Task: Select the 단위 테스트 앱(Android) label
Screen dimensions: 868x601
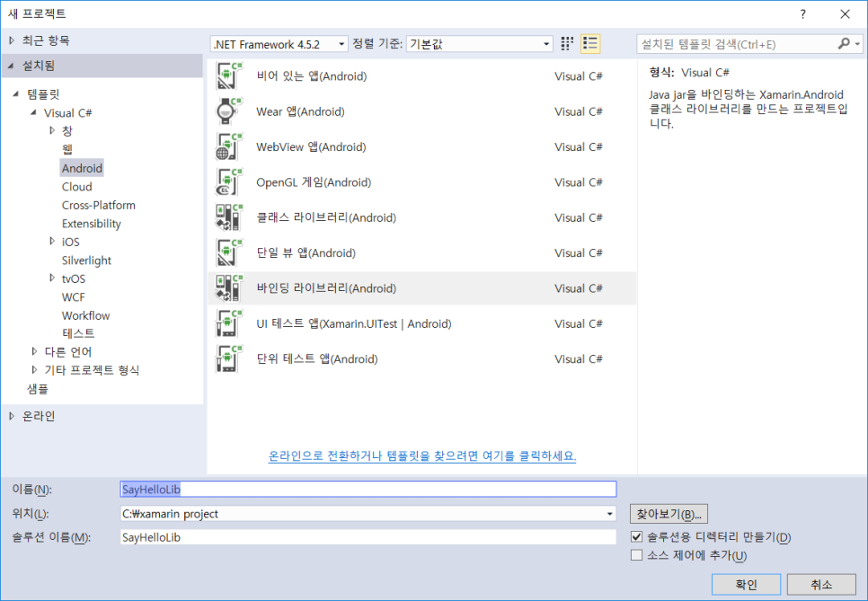Action: [x=317, y=359]
